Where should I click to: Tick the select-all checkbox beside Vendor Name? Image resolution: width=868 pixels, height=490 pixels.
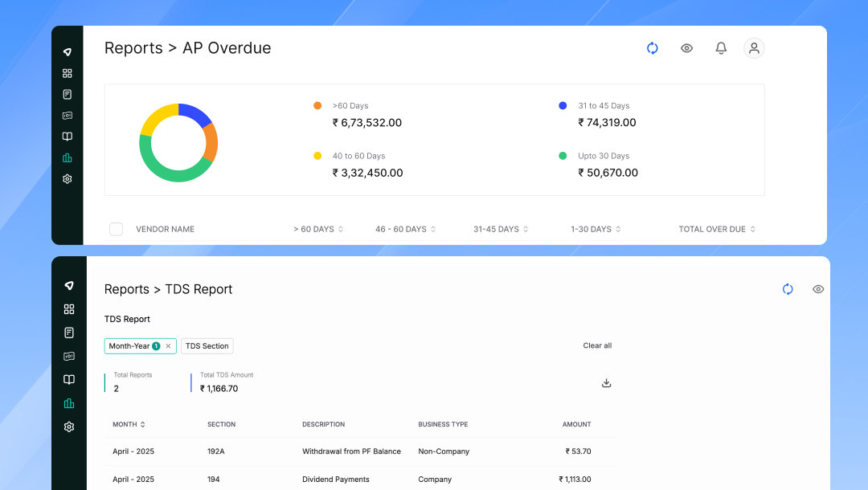point(116,229)
